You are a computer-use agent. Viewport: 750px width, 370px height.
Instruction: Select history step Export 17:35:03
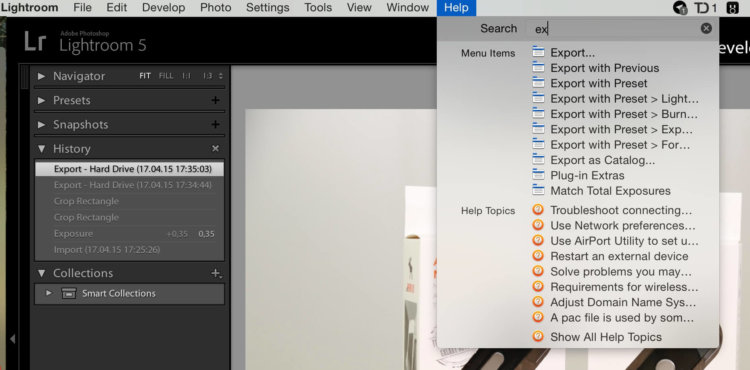coord(130,169)
